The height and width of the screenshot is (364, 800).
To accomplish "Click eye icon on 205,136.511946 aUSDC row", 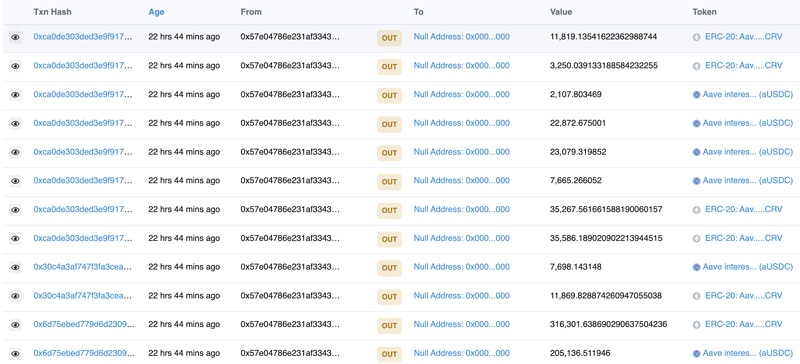I will tap(15, 353).
